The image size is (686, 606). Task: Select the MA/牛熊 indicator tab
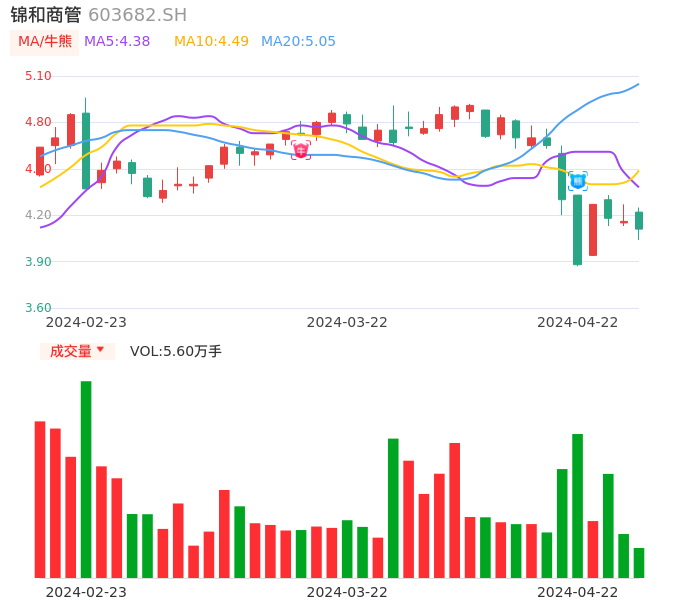[x=45, y=42]
